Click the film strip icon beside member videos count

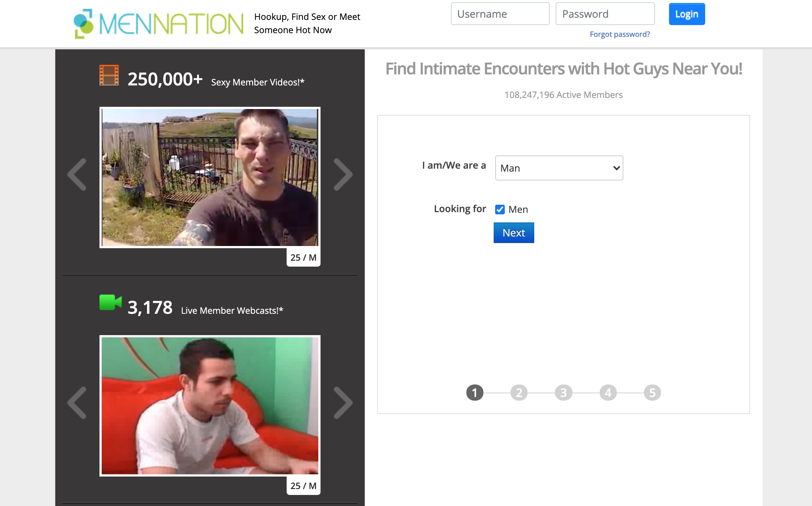click(x=109, y=76)
